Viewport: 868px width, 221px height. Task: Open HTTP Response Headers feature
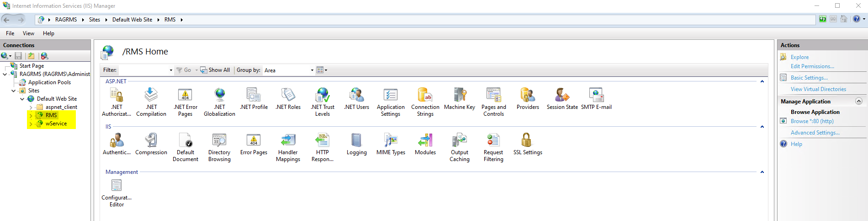tap(323, 147)
